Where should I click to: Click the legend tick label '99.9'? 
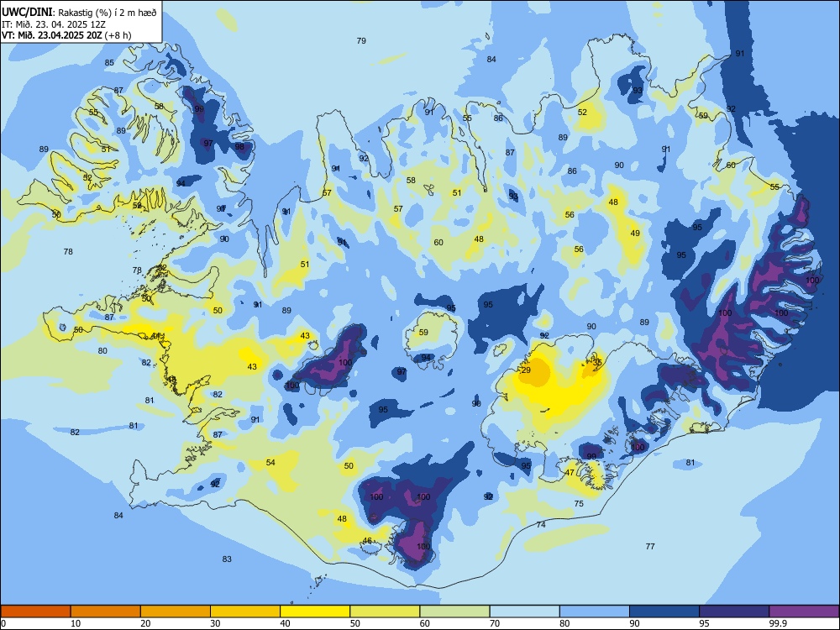[x=778, y=623]
